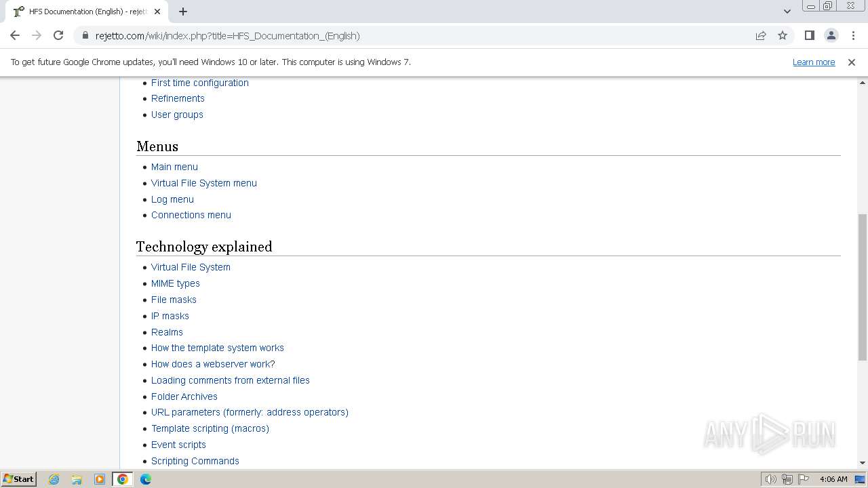Screen dimensions: 868x488
Task: Open the Windows Start menu
Action: [19, 479]
